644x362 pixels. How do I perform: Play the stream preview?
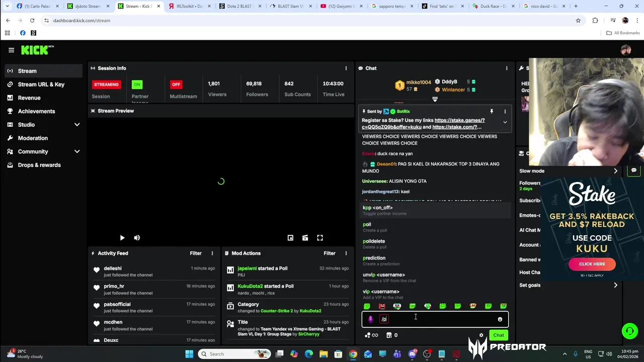pyautogui.click(x=122, y=238)
